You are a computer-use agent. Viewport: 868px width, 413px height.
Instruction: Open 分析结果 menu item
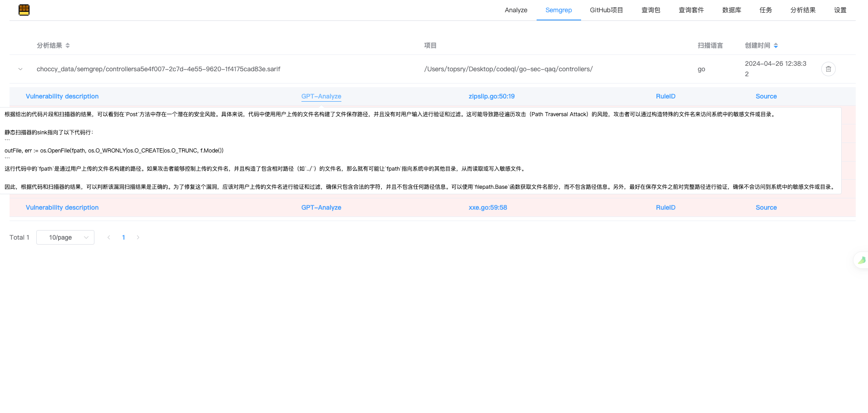803,10
